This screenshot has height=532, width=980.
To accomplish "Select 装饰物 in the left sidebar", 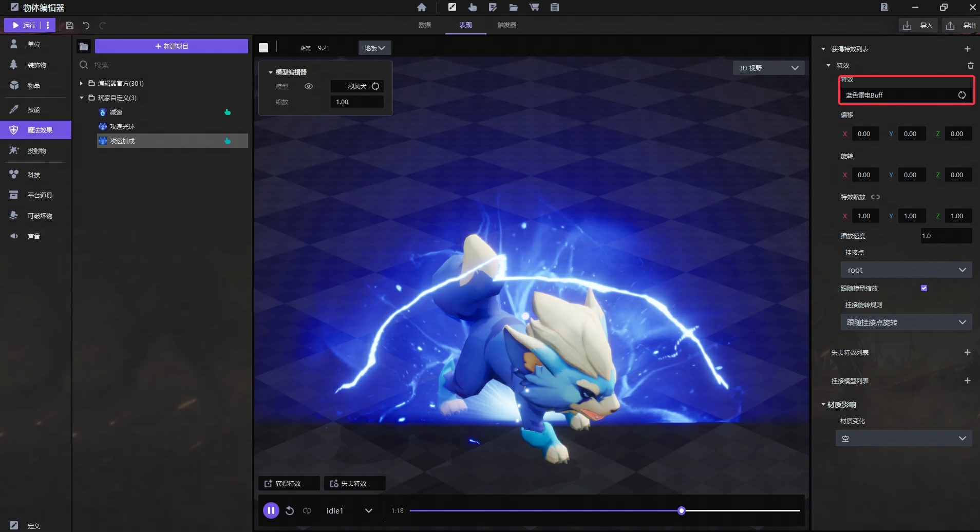I will (x=35, y=65).
